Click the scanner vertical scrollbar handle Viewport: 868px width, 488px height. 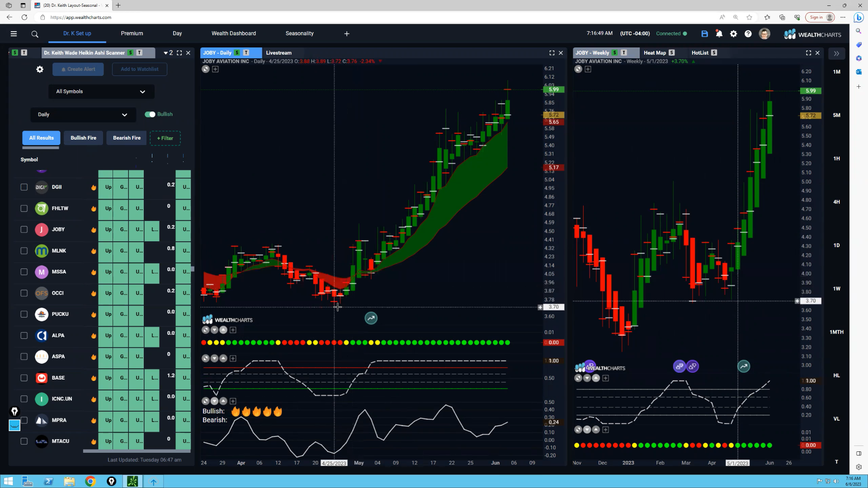point(193,269)
